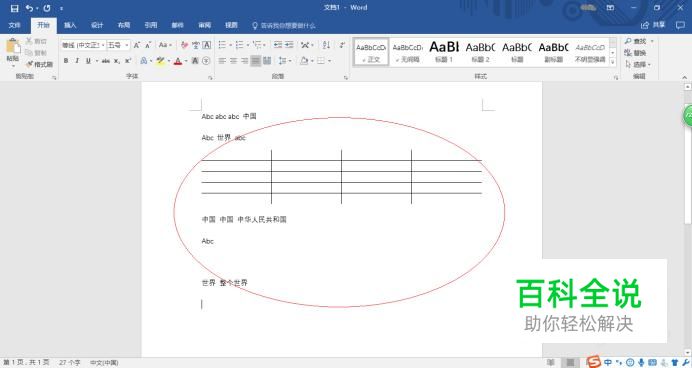This screenshot has width=692, height=368.
Task: Click the Cut button in clipboard group
Action: pyautogui.click(x=36, y=41)
